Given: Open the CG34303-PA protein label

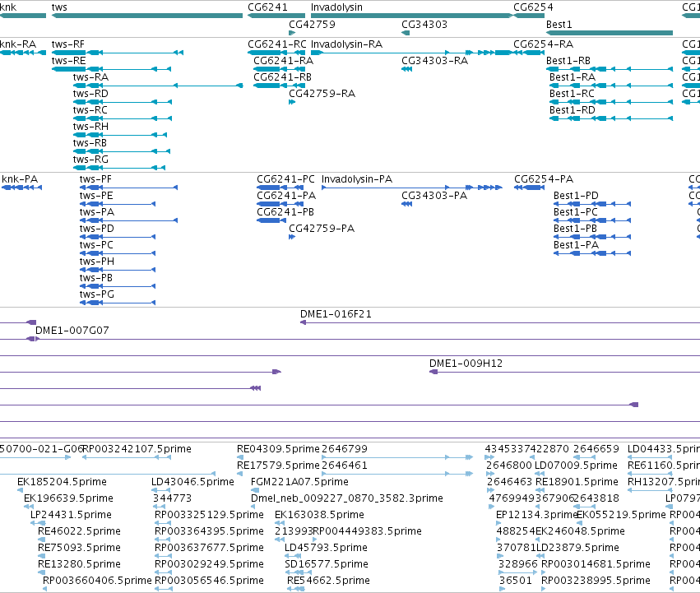Looking at the screenshot, I should [434, 196].
